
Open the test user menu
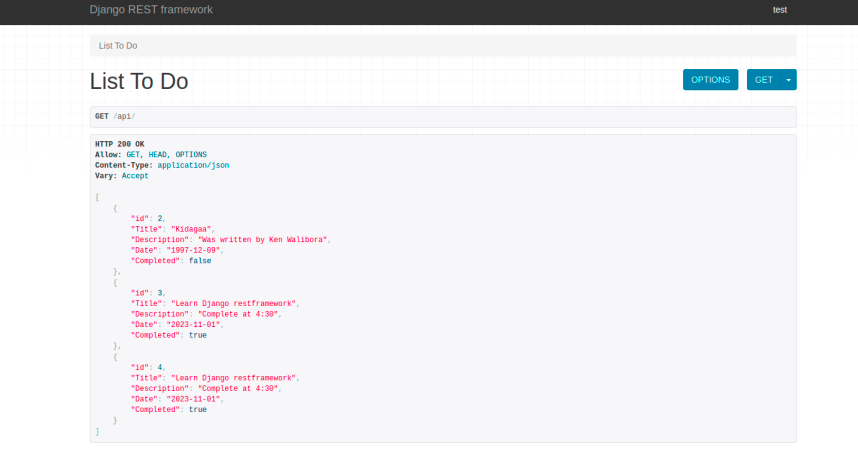tap(779, 10)
